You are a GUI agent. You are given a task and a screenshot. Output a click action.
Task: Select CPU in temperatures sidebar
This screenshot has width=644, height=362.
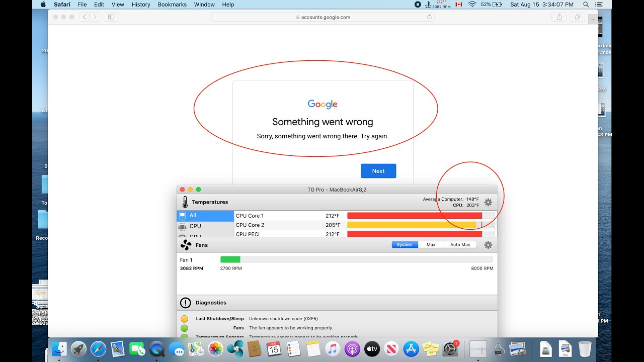point(205,226)
